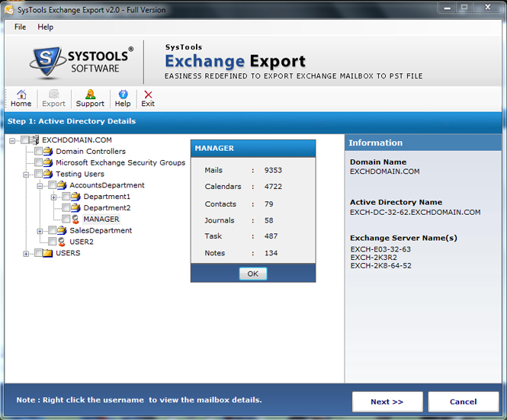This screenshot has height=420, width=507.
Task: Click the Testing Users folder icon
Action: coord(48,174)
